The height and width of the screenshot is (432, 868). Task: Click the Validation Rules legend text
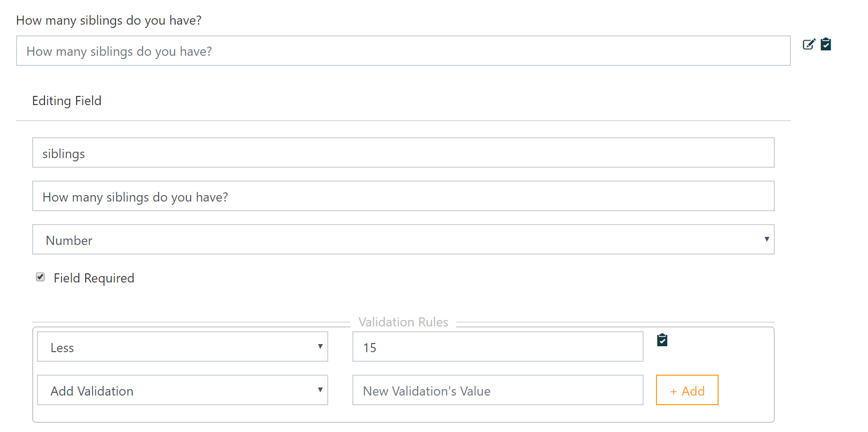403,322
